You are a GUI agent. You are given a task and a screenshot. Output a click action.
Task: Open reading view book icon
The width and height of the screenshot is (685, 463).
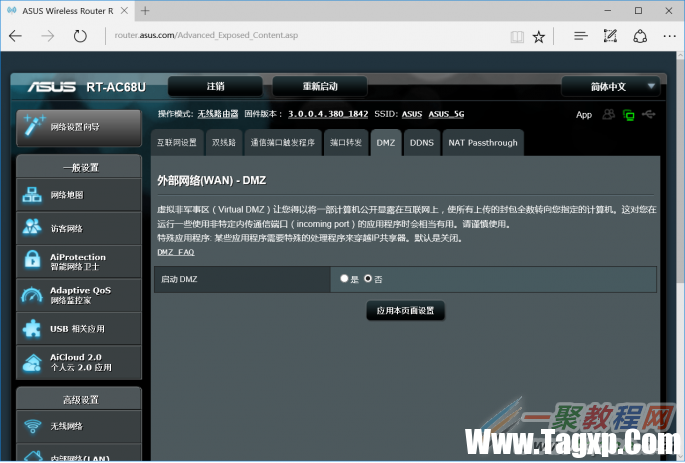[x=517, y=37]
